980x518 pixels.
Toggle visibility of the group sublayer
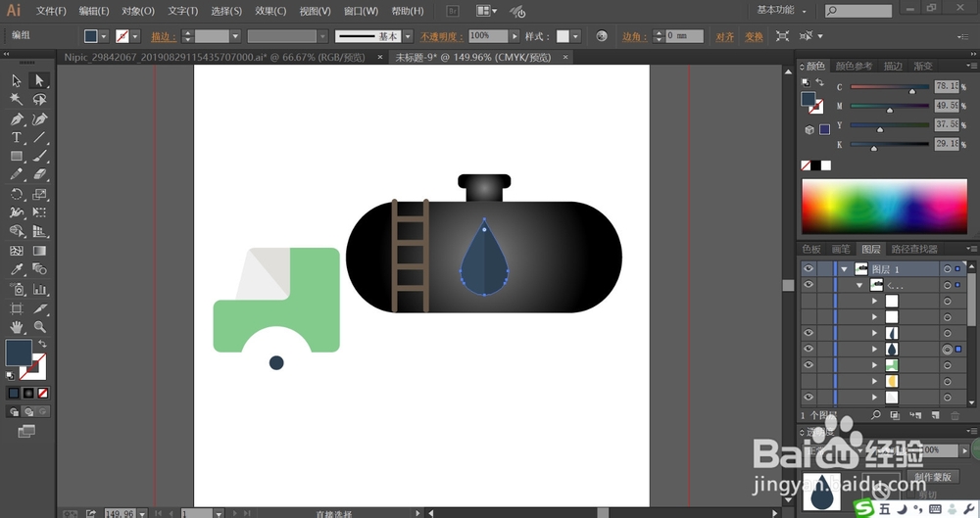(808, 285)
